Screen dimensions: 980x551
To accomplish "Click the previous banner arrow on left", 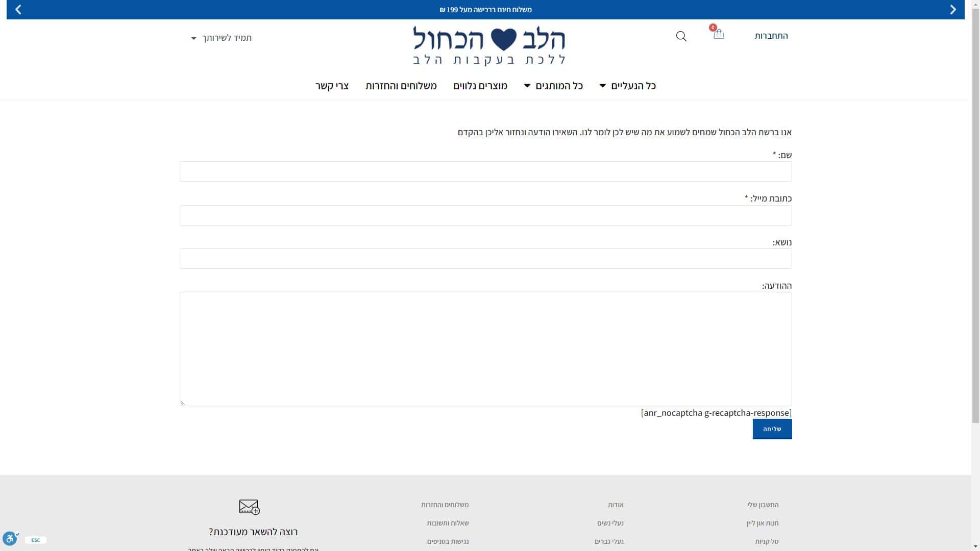I will pos(18,10).
